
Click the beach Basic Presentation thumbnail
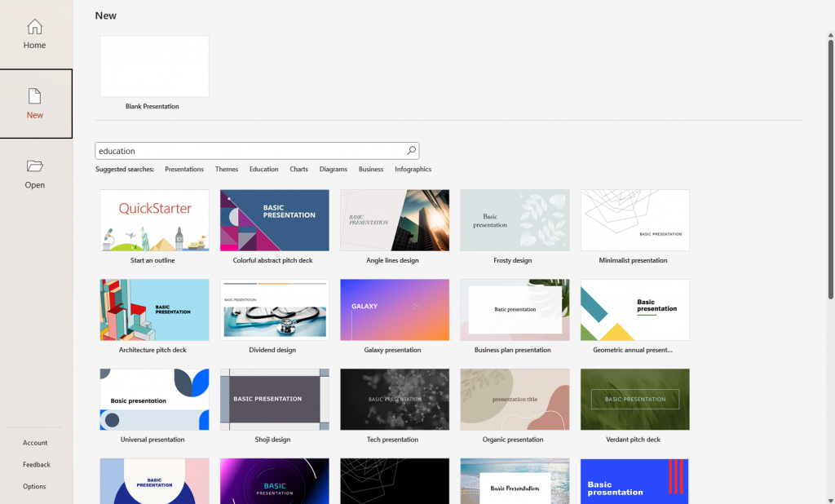click(515, 481)
